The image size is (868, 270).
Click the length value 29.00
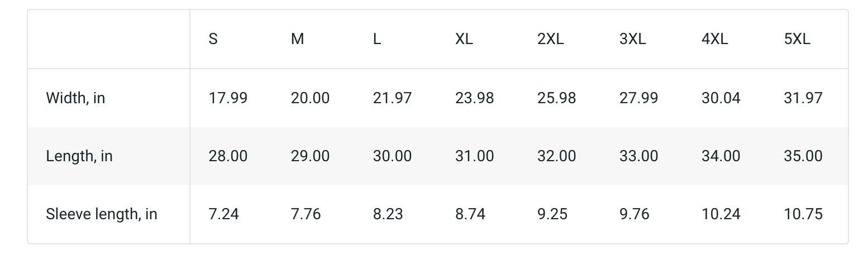[x=310, y=156]
